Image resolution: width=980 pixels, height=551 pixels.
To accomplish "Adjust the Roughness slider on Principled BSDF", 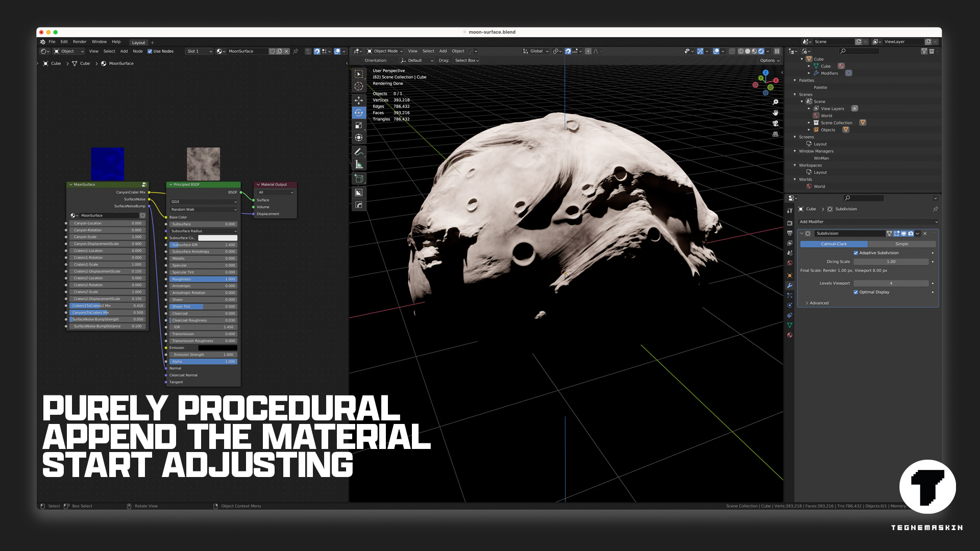I will 203,279.
